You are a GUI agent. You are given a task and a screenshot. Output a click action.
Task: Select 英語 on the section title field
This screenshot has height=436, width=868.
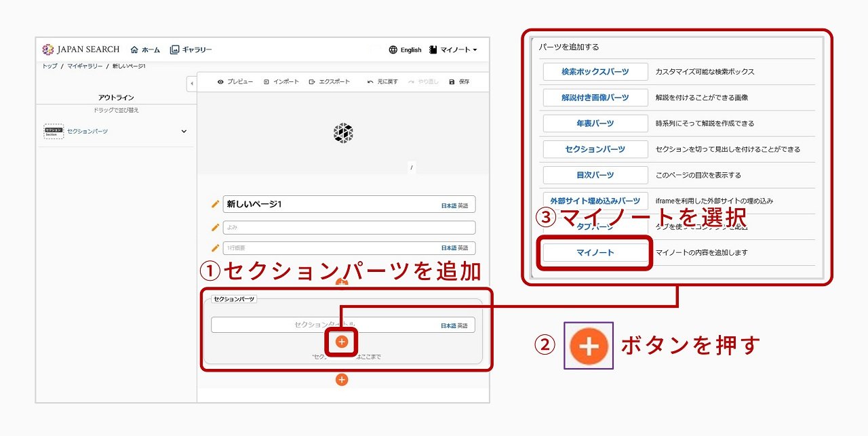pos(462,326)
